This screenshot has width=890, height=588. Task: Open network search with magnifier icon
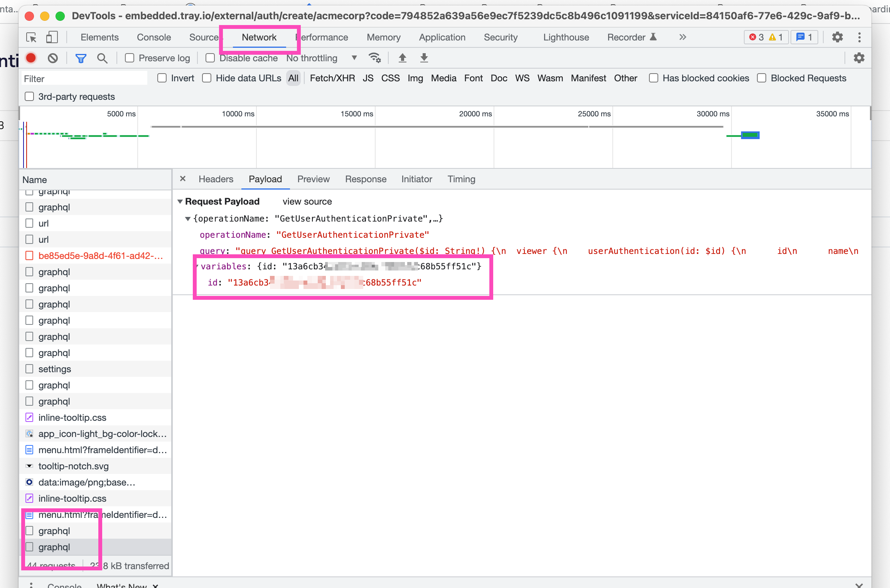click(102, 58)
